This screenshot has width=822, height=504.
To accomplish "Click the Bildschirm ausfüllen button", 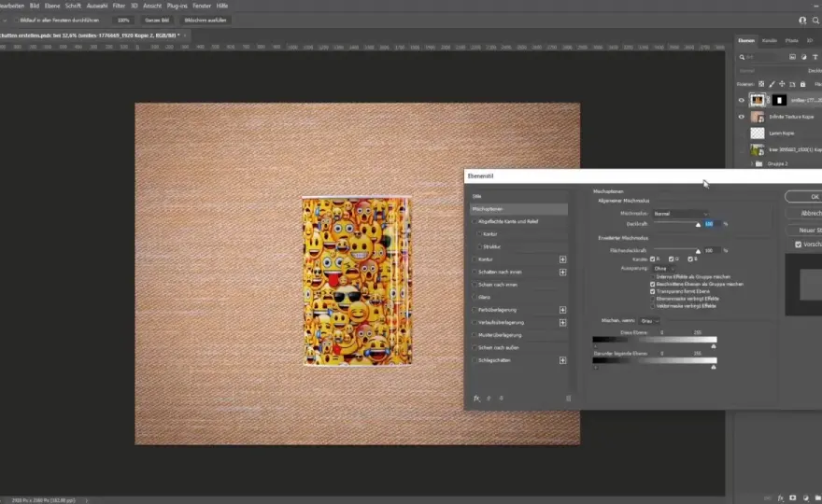I will pyautogui.click(x=205, y=20).
